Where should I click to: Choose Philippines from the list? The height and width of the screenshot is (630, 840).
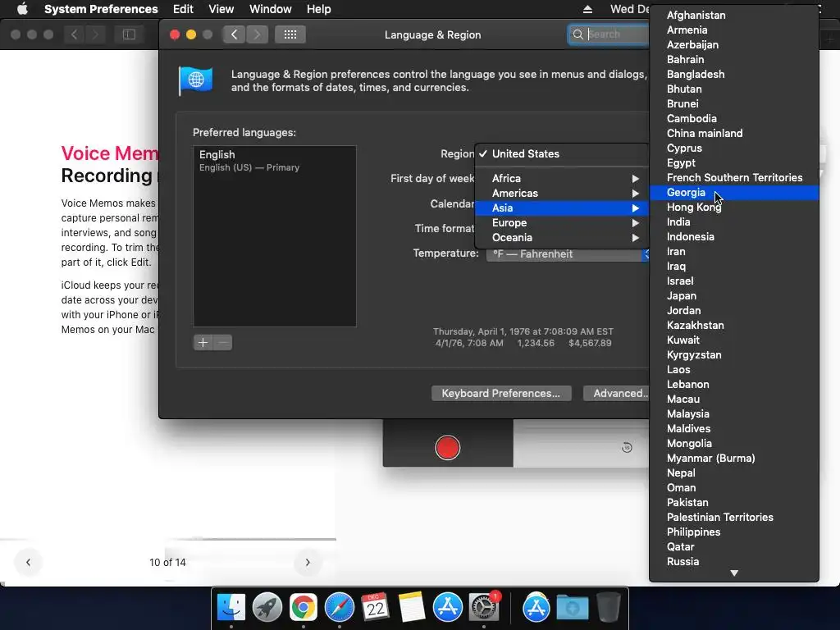[734, 532]
